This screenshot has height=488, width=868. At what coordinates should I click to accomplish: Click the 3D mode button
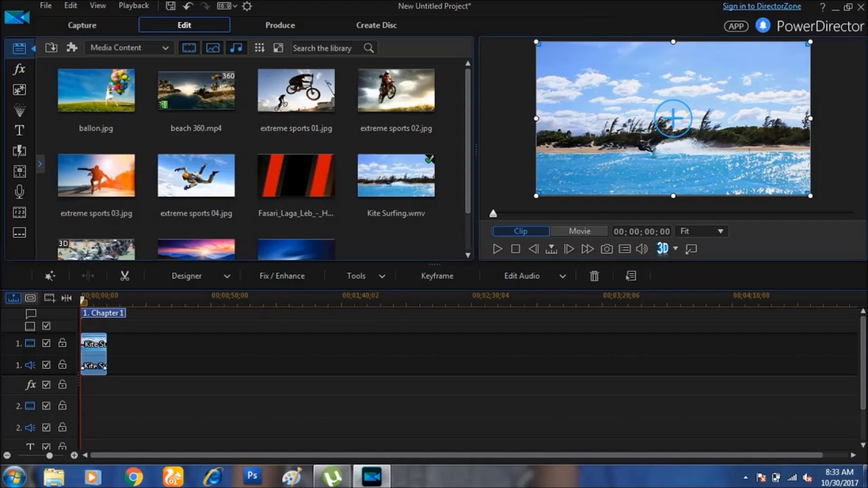tap(663, 249)
